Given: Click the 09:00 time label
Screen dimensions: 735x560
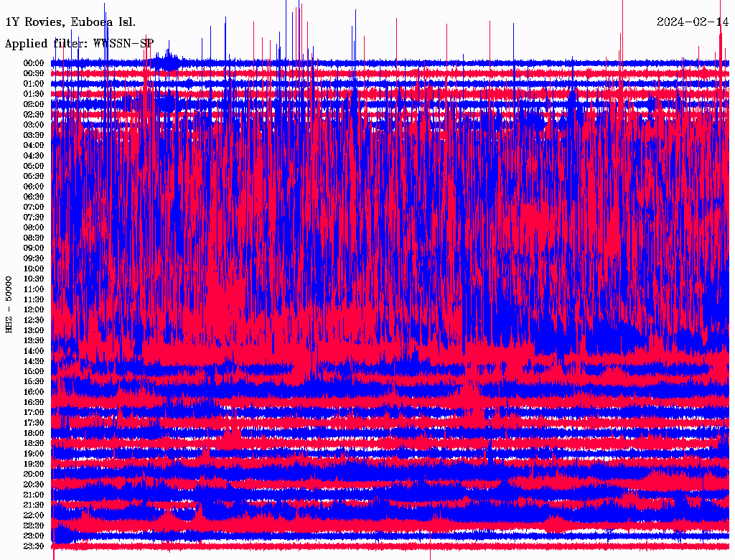Looking at the screenshot, I should tap(34, 248).
